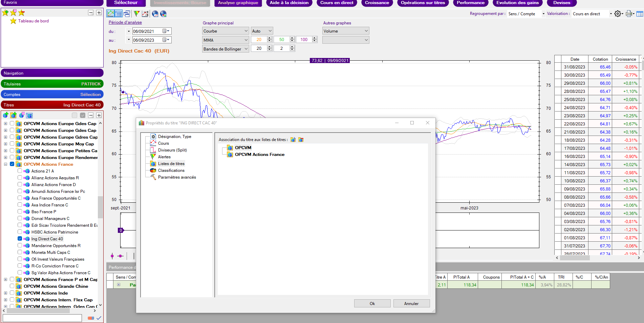
Task: Uncheck the OPCVM Actions France folder checkbox
Action: click(x=12, y=164)
